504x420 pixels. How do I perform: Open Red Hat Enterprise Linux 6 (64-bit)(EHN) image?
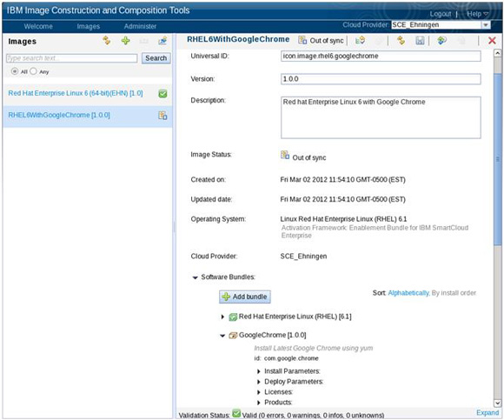(x=76, y=93)
